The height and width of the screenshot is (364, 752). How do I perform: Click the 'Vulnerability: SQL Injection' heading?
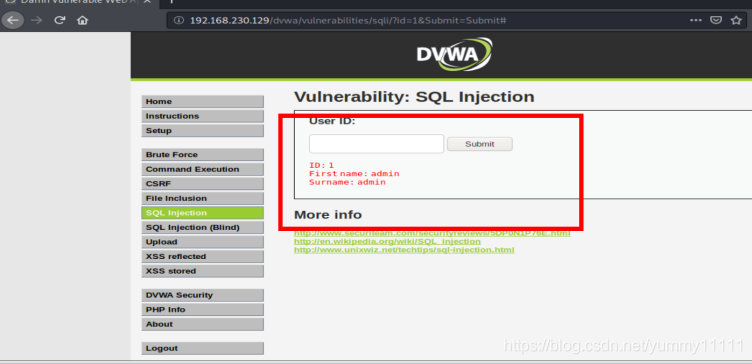click(414, 97)
